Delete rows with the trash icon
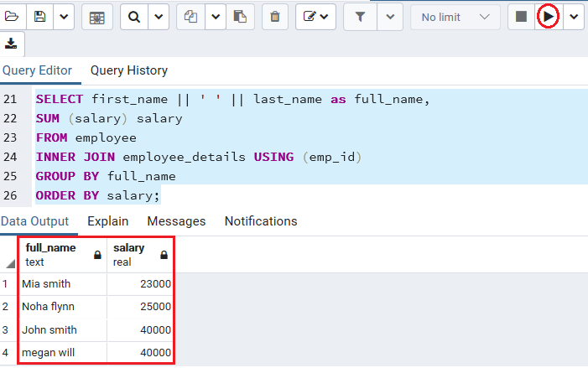 coord(275,17)
